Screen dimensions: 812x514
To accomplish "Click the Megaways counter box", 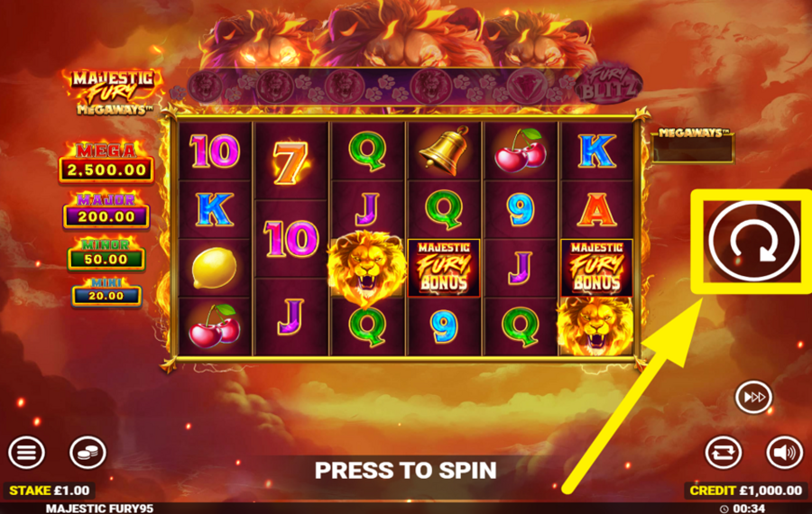I will [693, 145].
